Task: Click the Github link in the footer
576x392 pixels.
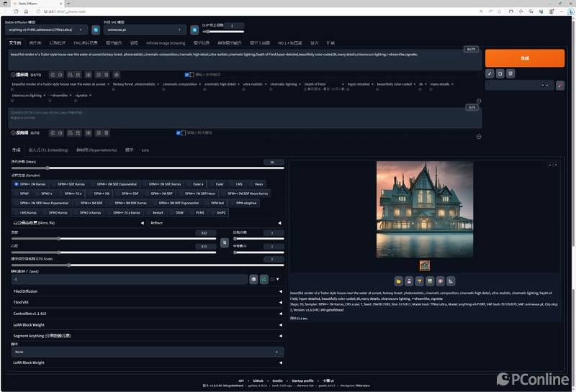Action: pos(257,380)
